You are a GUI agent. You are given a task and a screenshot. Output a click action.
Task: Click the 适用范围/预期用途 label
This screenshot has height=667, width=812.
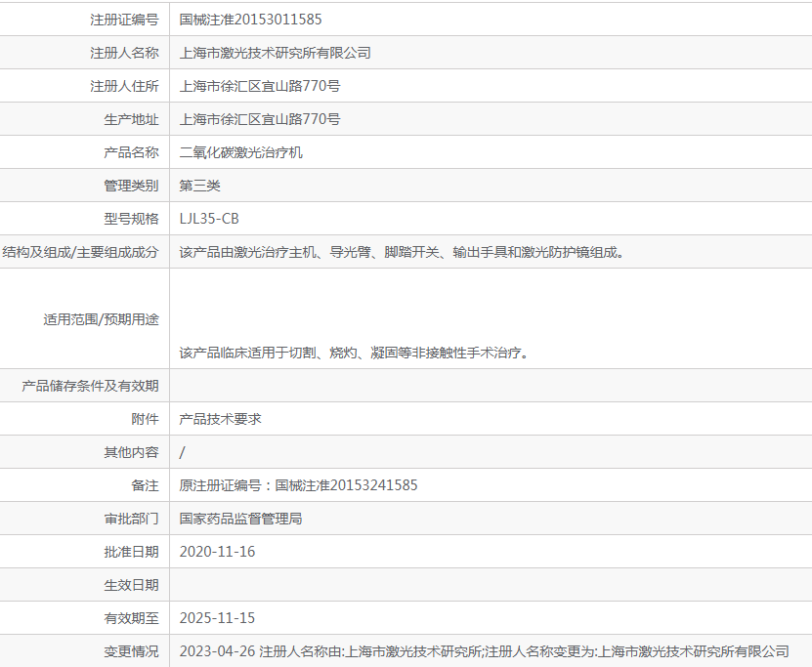pyautogui.click(x=101, y=319)
